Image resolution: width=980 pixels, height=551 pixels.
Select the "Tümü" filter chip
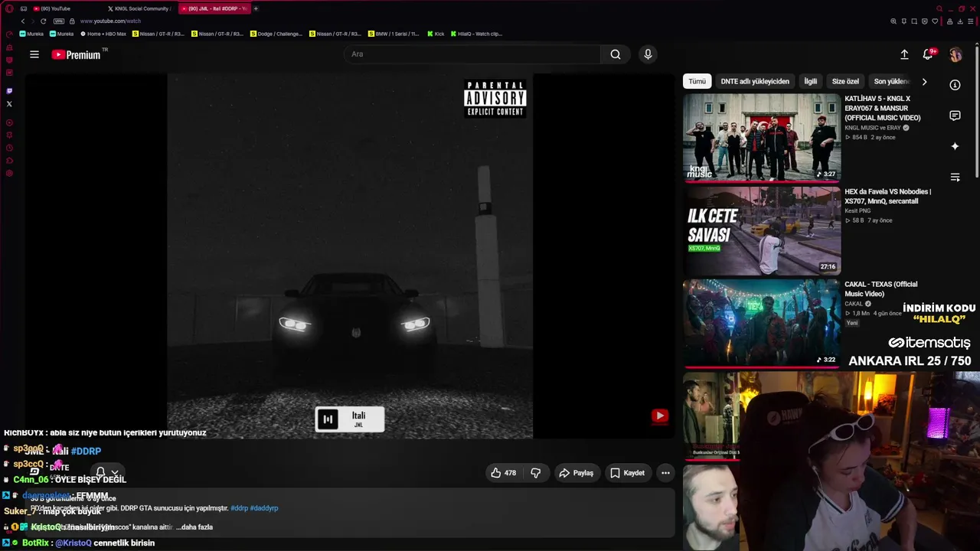tap(697, 81)
